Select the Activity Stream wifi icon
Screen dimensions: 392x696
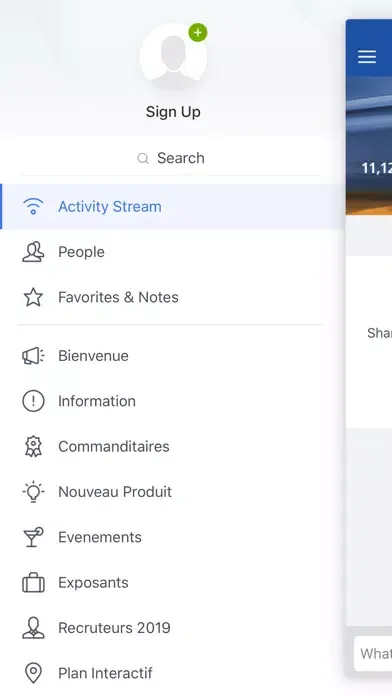(x=33, y=207)
